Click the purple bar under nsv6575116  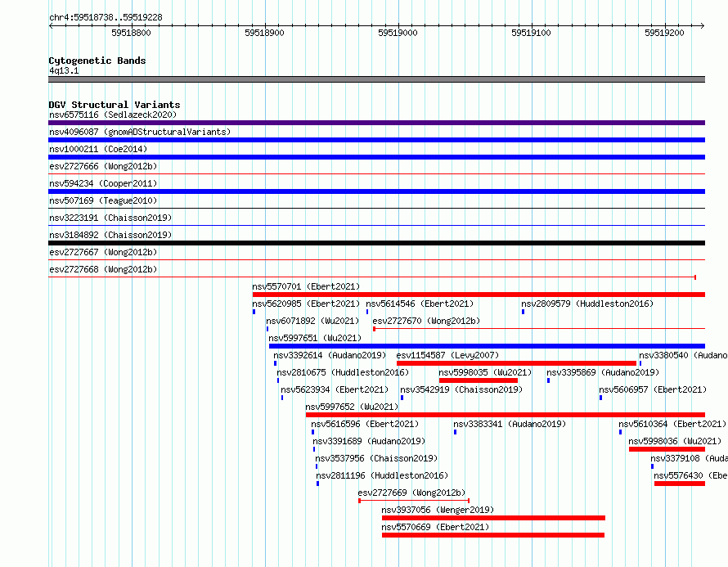[376, 123]
